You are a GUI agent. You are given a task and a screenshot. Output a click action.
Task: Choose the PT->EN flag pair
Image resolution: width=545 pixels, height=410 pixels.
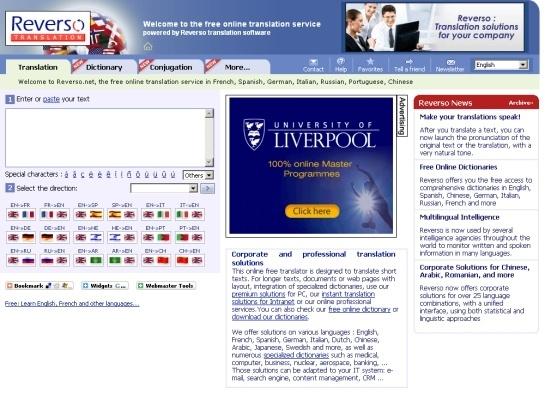tap(190, 237)
